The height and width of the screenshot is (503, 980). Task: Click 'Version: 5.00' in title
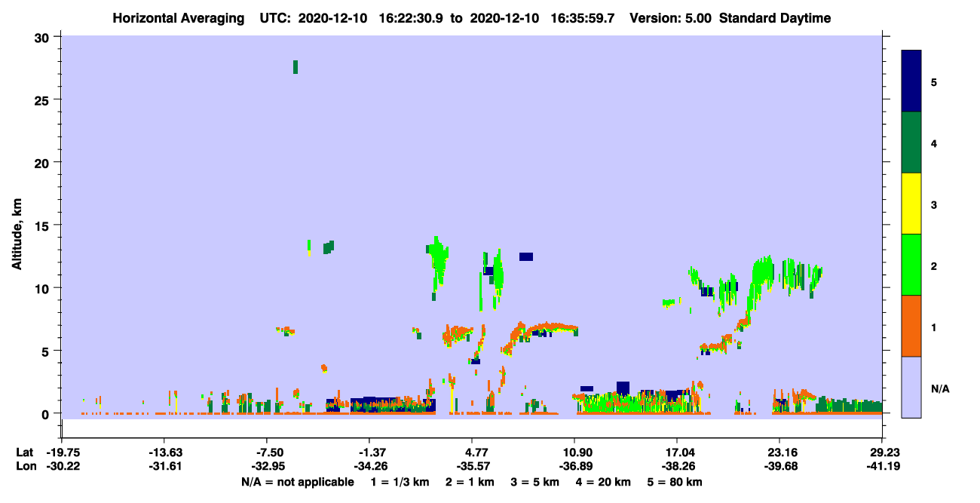pos(669,18)
